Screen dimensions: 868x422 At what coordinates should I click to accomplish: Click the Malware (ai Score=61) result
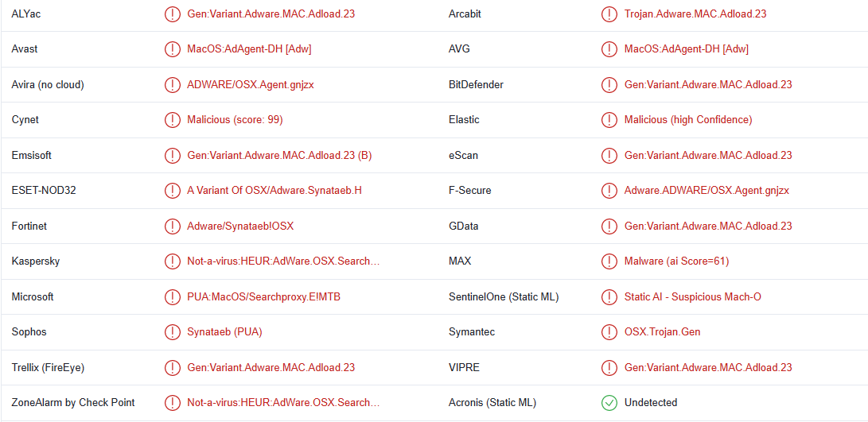coord(676,261)
